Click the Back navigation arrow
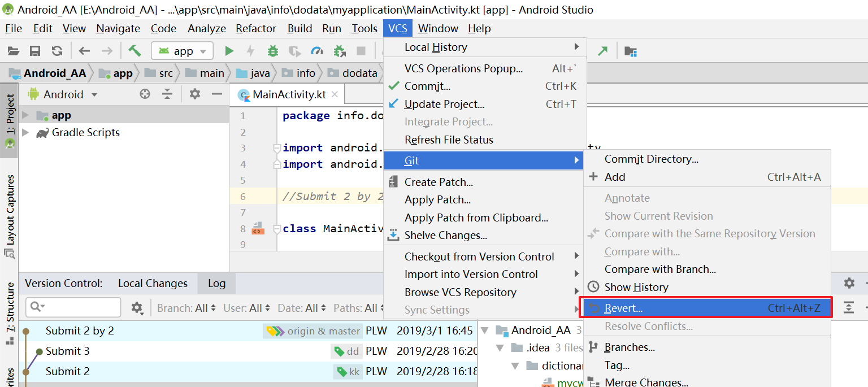 coord(85,51)
